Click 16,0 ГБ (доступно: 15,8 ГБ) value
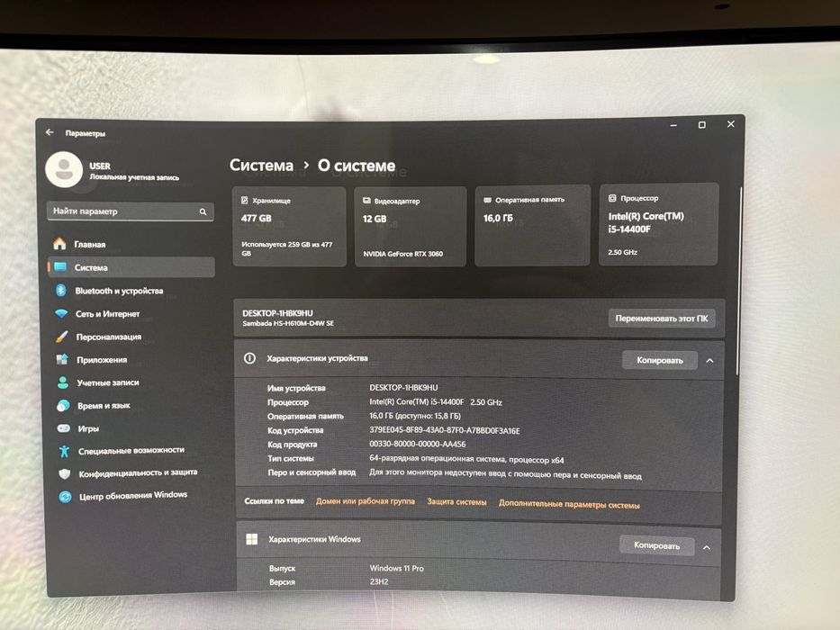Image resolution: width=840 pixels, height=630 pixels. 415,416
